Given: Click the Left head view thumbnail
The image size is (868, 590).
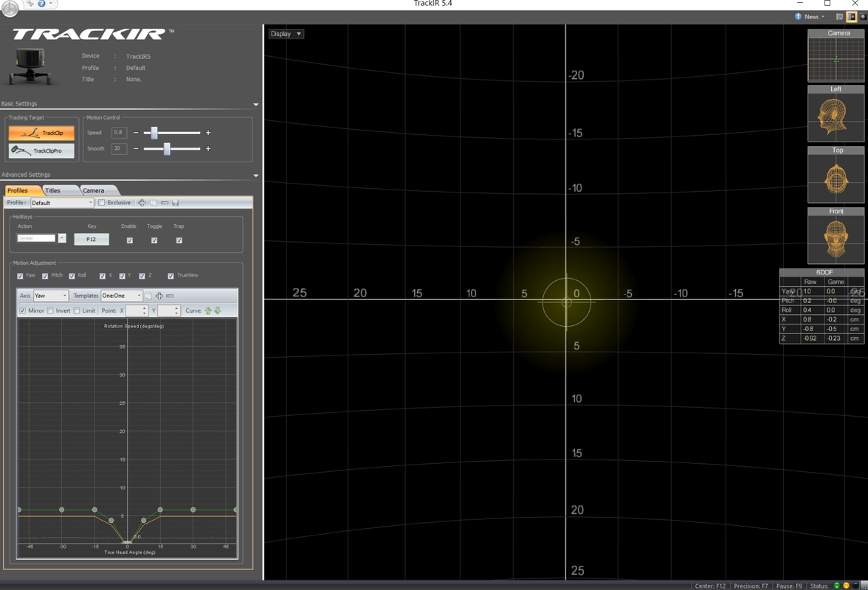Looking at the screenshot, I should 836,114.
